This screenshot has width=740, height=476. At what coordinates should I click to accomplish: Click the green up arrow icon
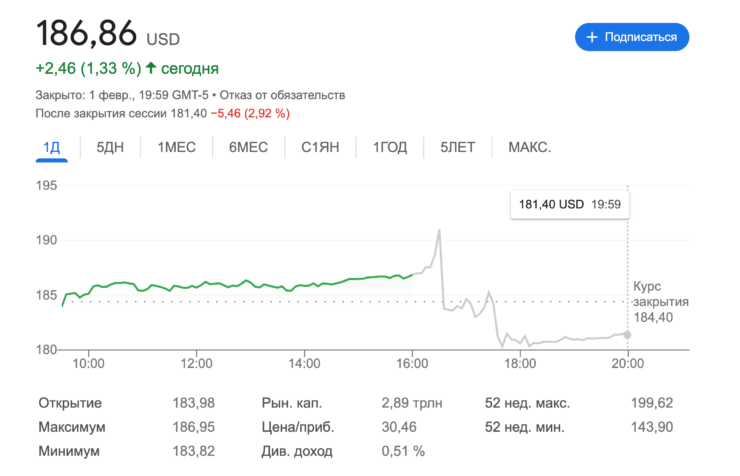click(x=151, y=68)
